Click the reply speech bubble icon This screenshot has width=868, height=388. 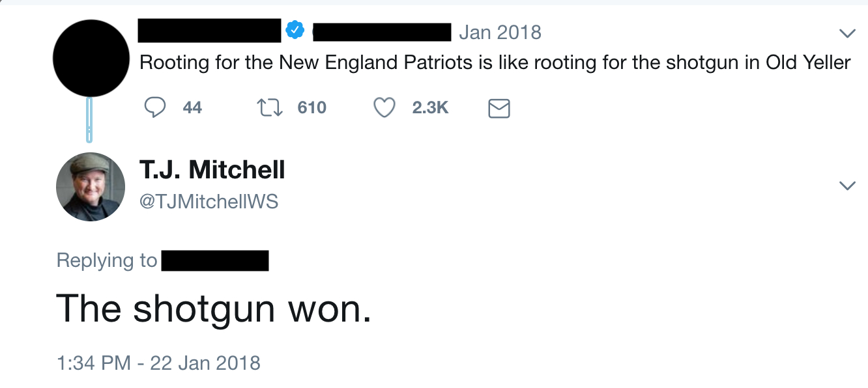pyautogui.click(x=154, y=107)
